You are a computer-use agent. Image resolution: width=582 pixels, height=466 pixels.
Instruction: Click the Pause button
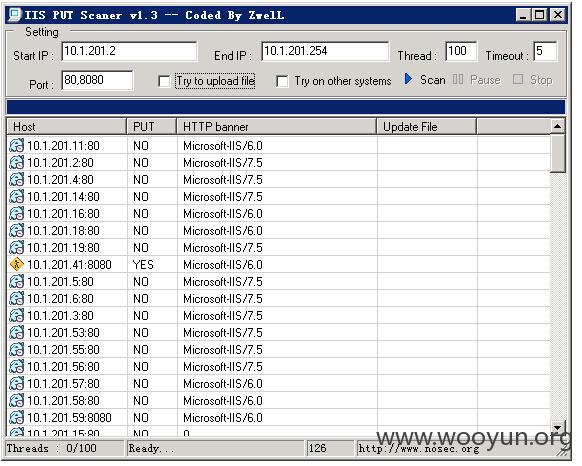tap(476, 79)
